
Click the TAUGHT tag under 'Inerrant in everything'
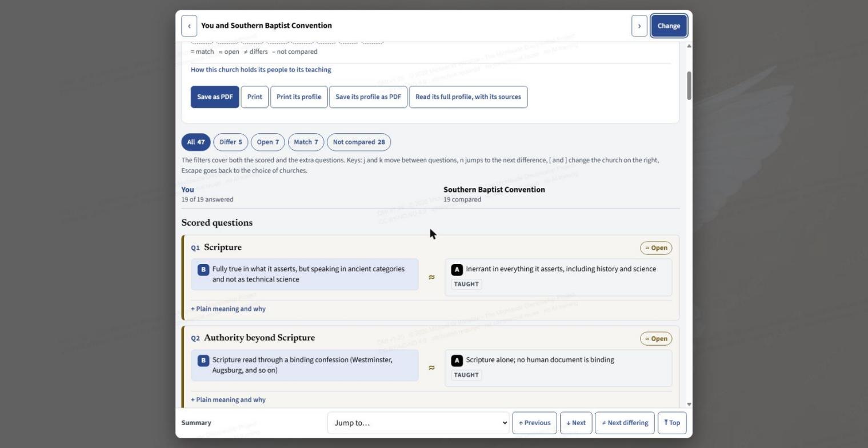point(466,284)
